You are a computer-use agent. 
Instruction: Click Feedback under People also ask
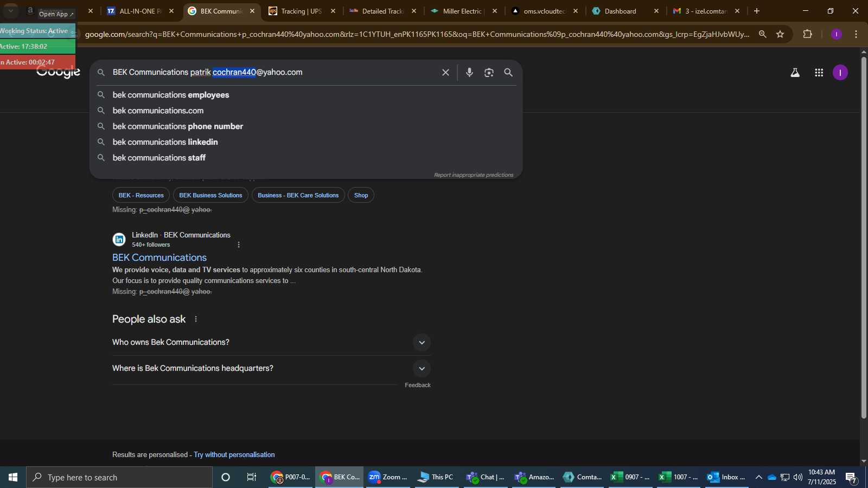coord(418,385)
